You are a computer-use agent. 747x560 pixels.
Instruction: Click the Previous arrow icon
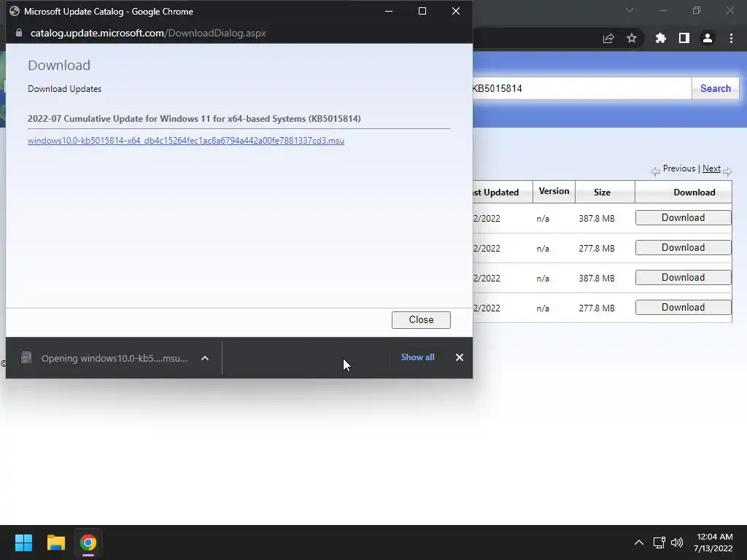pos(656,171)
